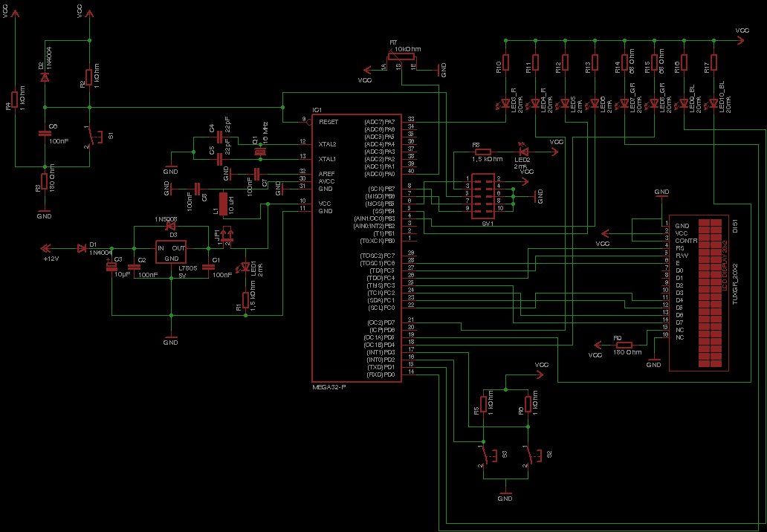Click the R11 resistor symbol

536,62
